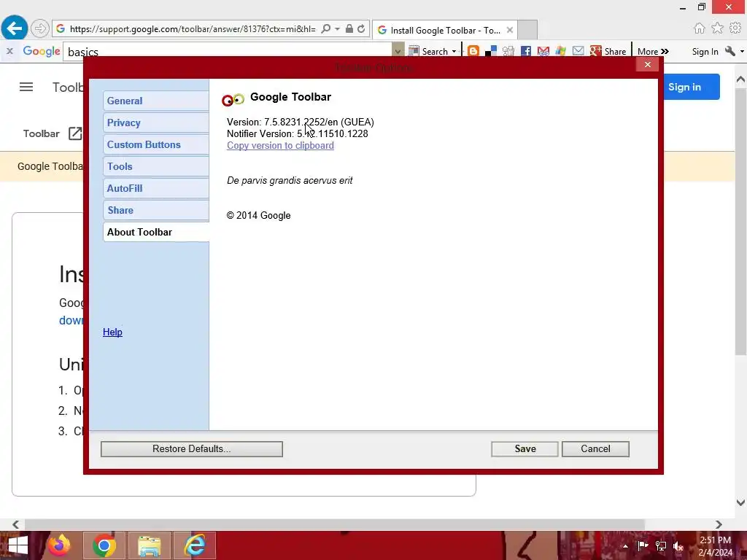Open the Search button dropdown arrow

click(454, 52)
